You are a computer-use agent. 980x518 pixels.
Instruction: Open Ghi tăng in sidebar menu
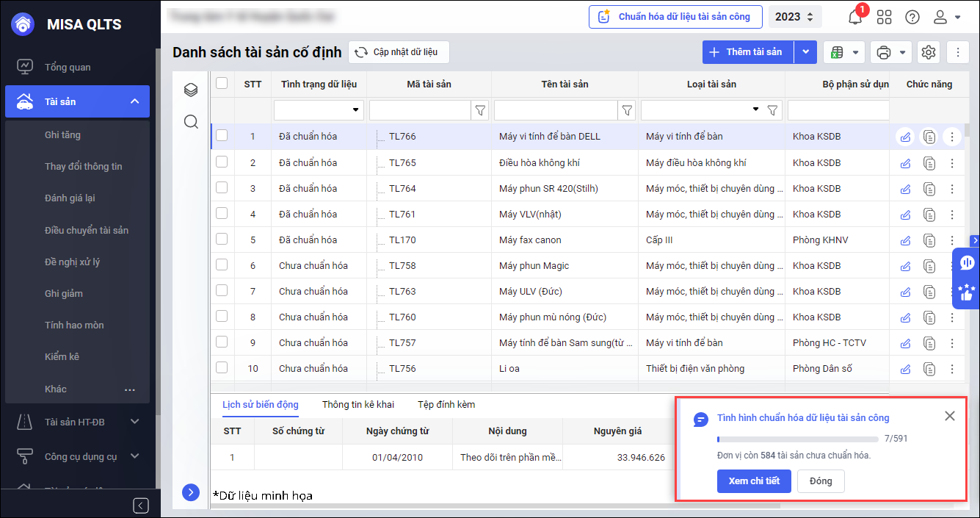click(x=62, y=134)
